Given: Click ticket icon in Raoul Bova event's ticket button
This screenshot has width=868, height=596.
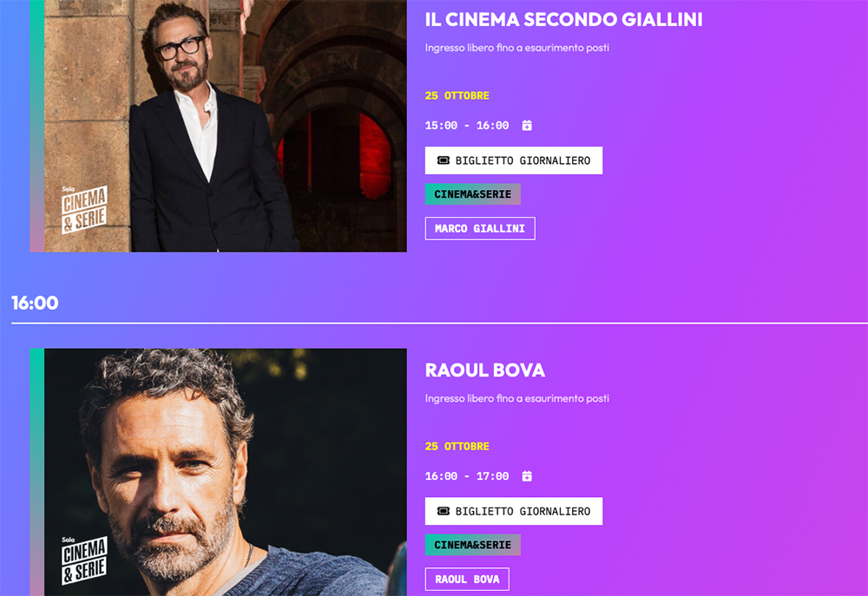Looking at the screenshot, I should point(443,511).
